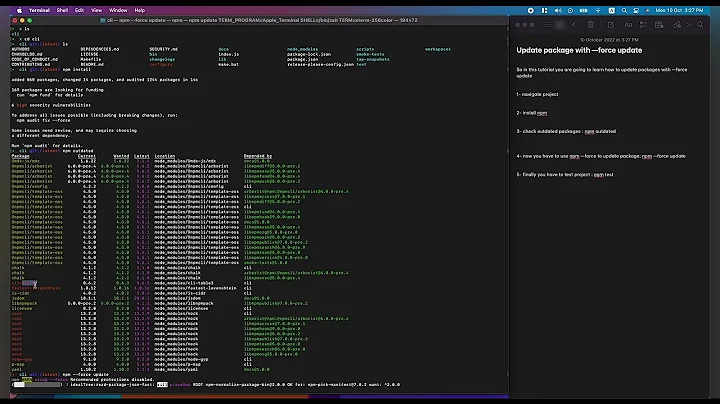
Task: Click the back arrow in Notes toolbar
Action: coord(574,25)
